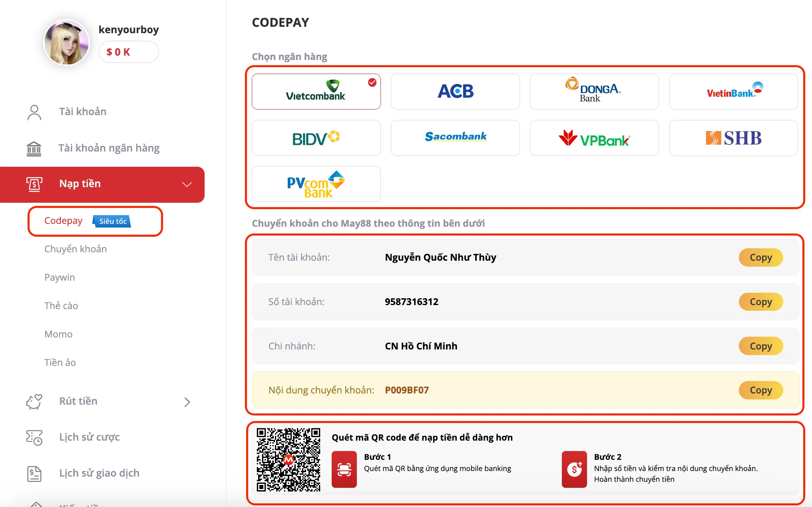
Task: Click the kenyourboy avatar picture
Action: click(66, 43)
